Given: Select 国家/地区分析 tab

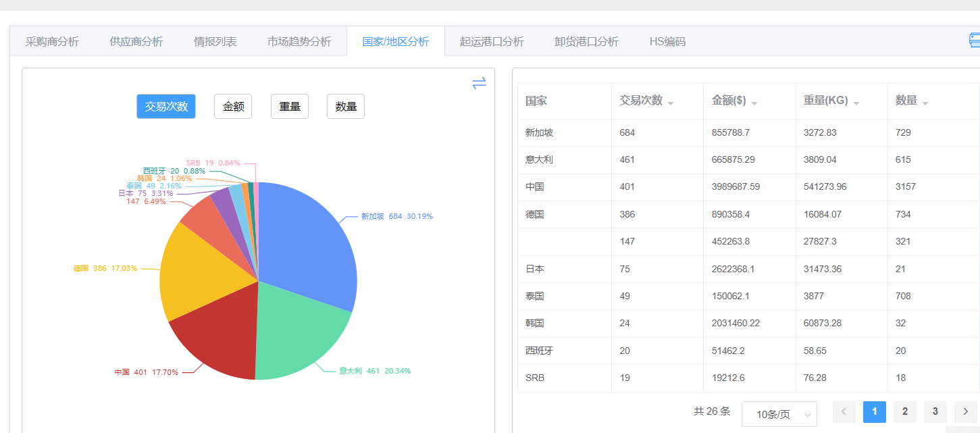Looking at the screenshot, I should (396, 41).
